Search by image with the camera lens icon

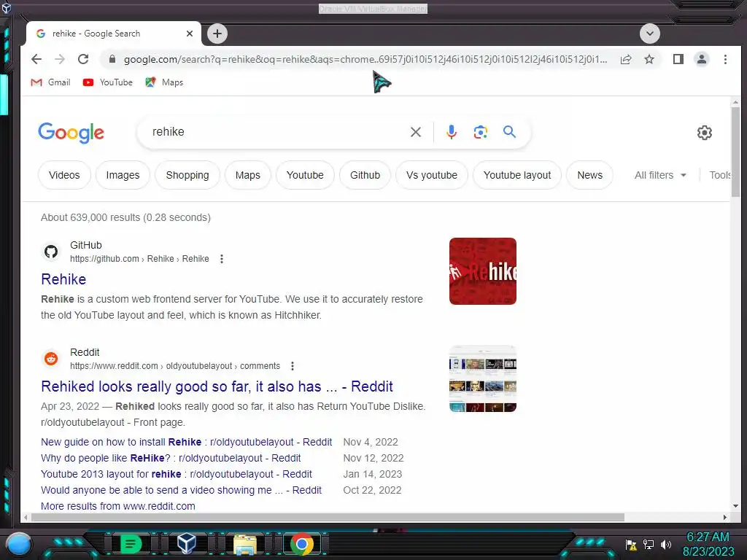tap(480, 132)
